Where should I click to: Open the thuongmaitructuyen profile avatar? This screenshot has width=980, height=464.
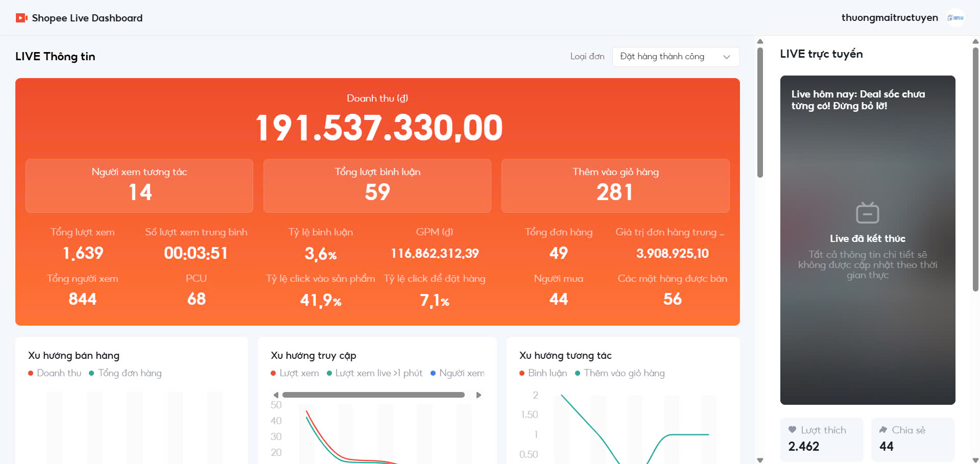[955, 18]
